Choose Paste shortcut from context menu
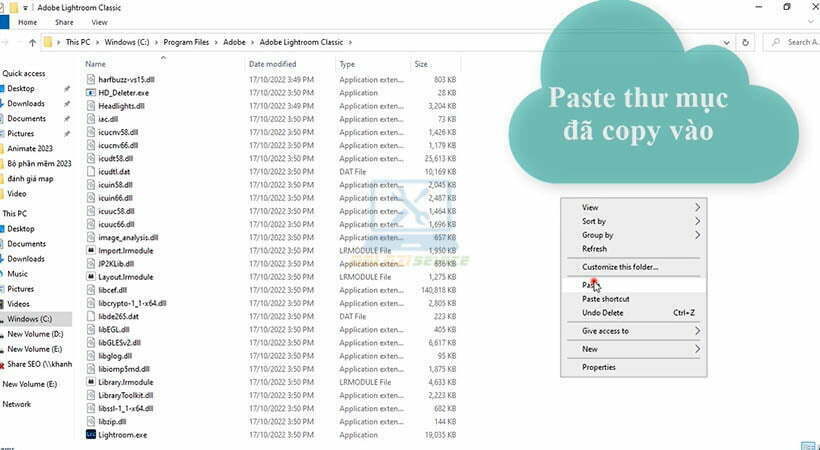The image size is (820, 450). tap(606, 299)
